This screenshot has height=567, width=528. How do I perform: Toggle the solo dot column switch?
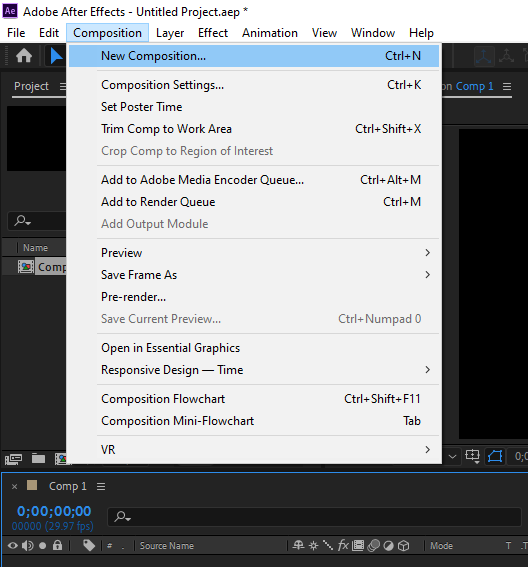coord(43,545)
